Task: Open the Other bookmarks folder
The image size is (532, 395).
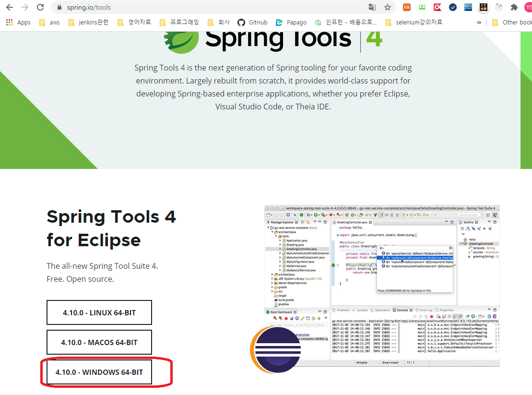Action: tap(512, 23)
